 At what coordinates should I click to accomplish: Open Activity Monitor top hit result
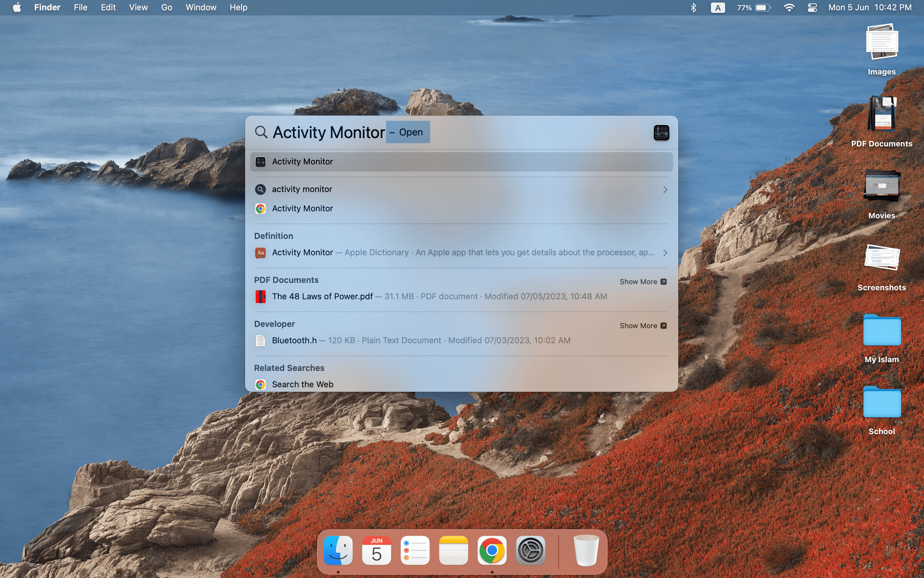pos(461,162)
